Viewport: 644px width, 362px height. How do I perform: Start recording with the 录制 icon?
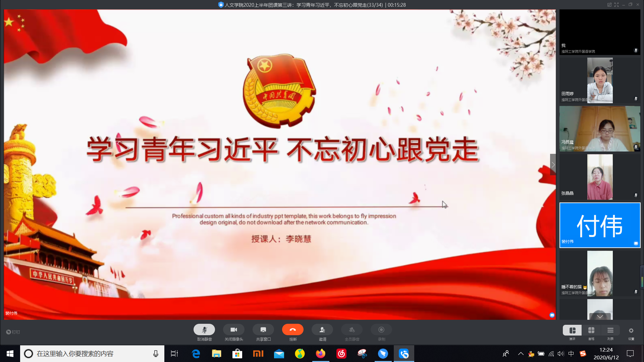pos(381,330)
